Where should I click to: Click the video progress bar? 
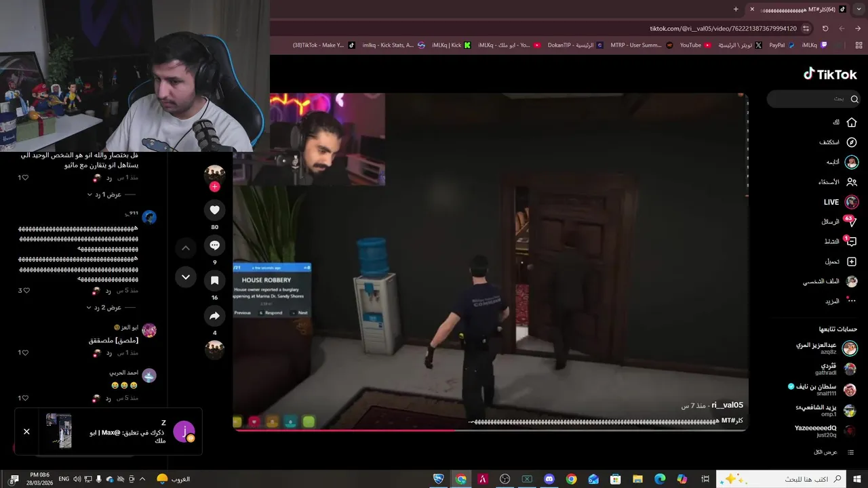pos(490,430)
